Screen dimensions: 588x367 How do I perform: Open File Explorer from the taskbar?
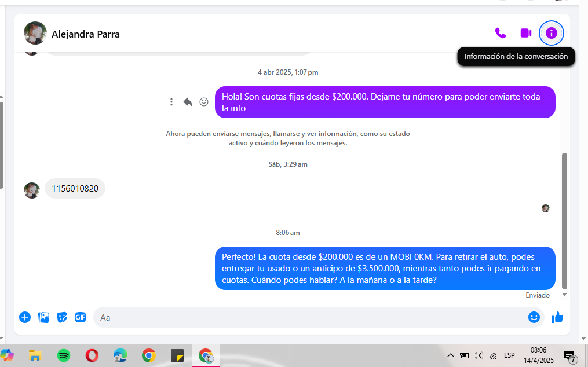35,355
